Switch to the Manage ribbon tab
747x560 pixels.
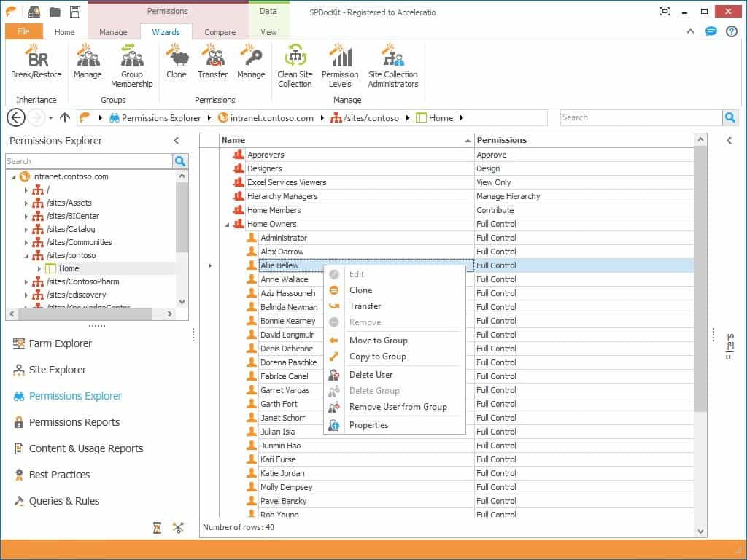[x=113, y=32]
